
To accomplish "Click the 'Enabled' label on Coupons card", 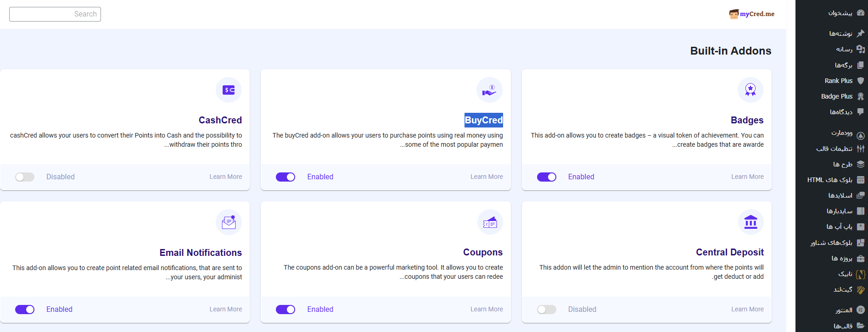I will point(320,309).
